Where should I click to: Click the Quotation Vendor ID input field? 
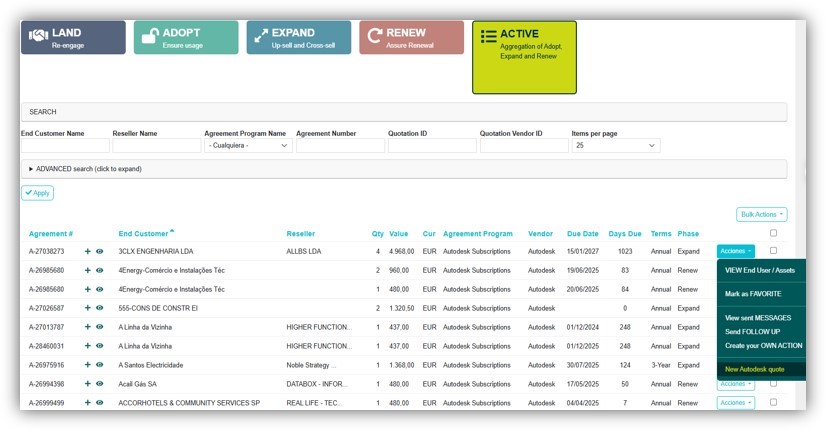pyautogui.click(x=524, y=145)
